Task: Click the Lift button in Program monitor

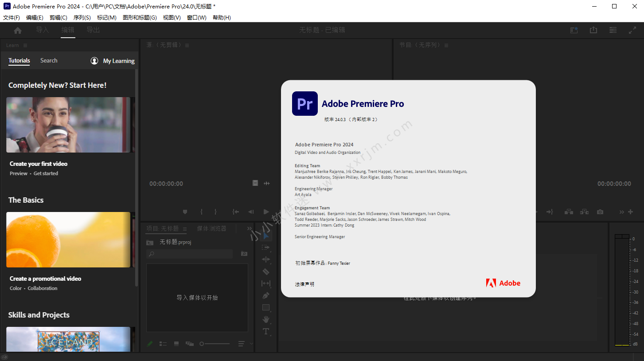Action: click(x=569, y=212)
